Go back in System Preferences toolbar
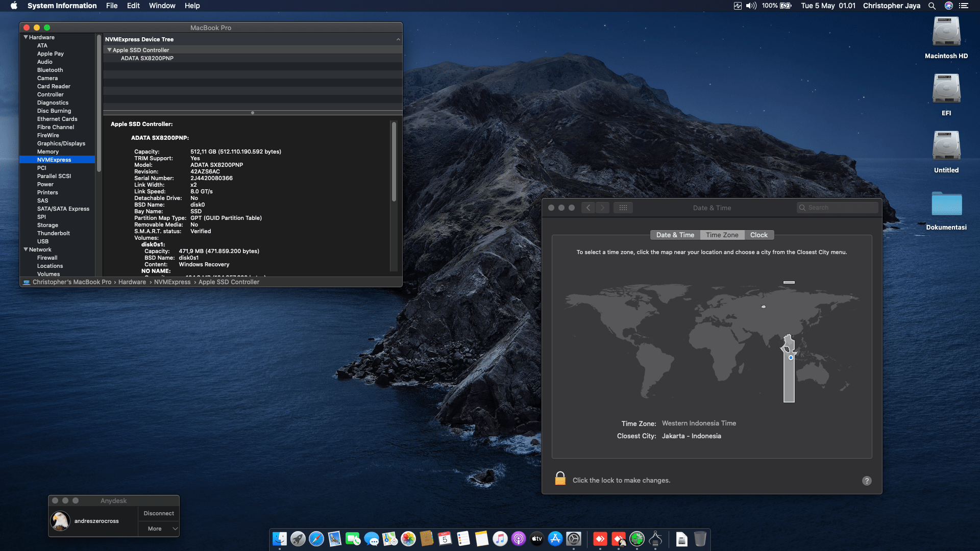Screen dimensions: 980x551 [588, 208]
